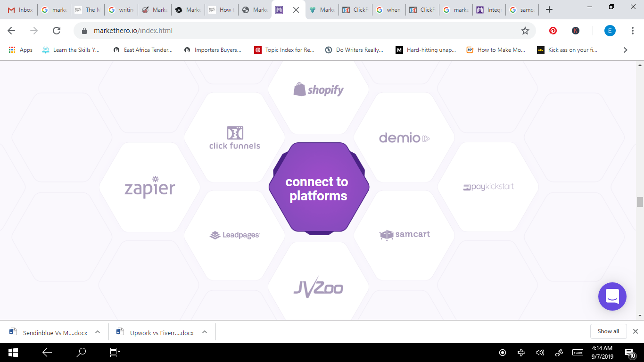This screenshot has height=362, width=644.
Task: Open 'Kick ass on your fi...' bookmark
Action: tap(567, 49)
